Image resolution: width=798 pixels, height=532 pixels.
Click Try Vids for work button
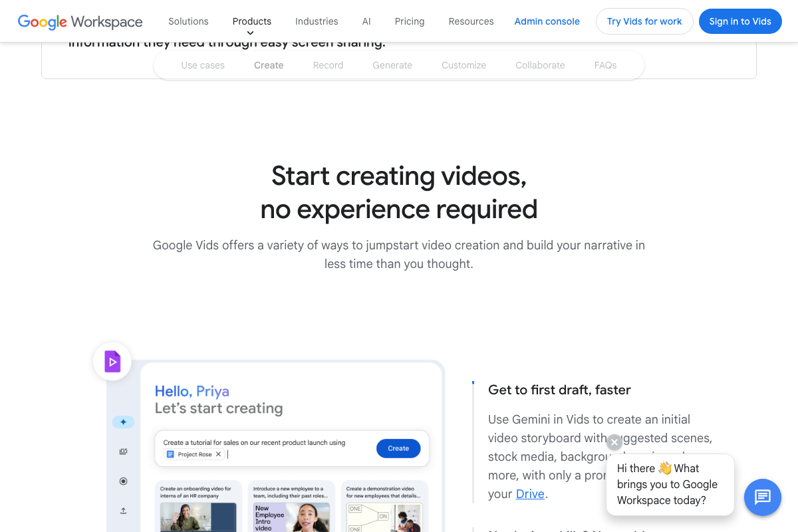click(x=644, y=21)
